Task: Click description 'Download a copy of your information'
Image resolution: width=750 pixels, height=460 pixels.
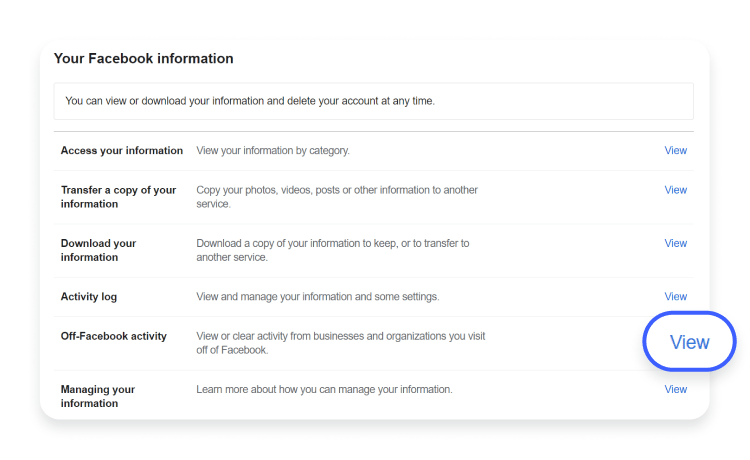Action: pyautogui.click(x=332, y=250)
